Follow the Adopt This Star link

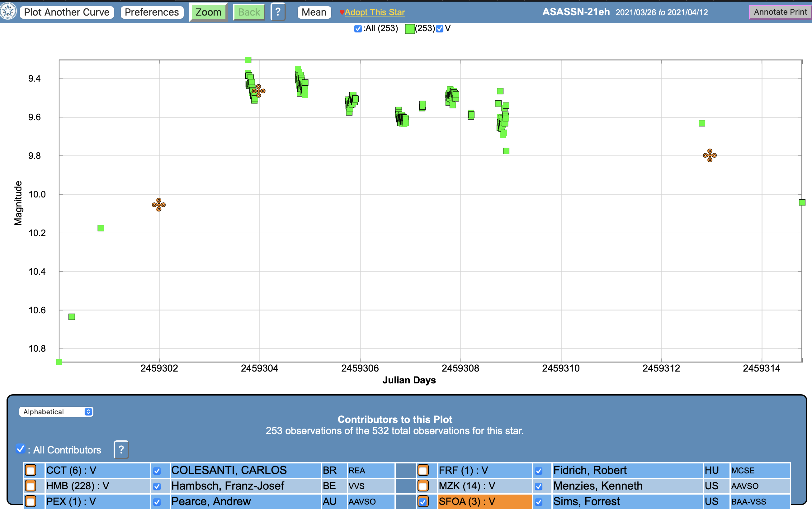click(x=374, y=12)
